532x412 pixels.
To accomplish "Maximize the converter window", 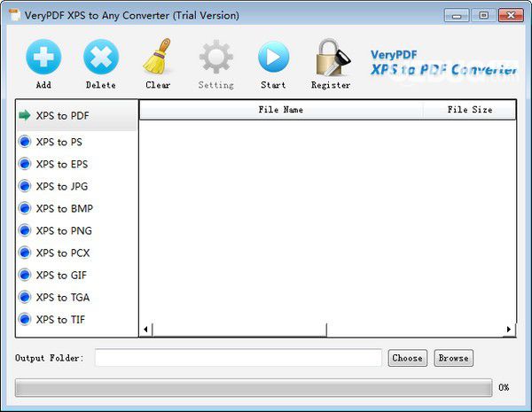I will coord(484,15).
